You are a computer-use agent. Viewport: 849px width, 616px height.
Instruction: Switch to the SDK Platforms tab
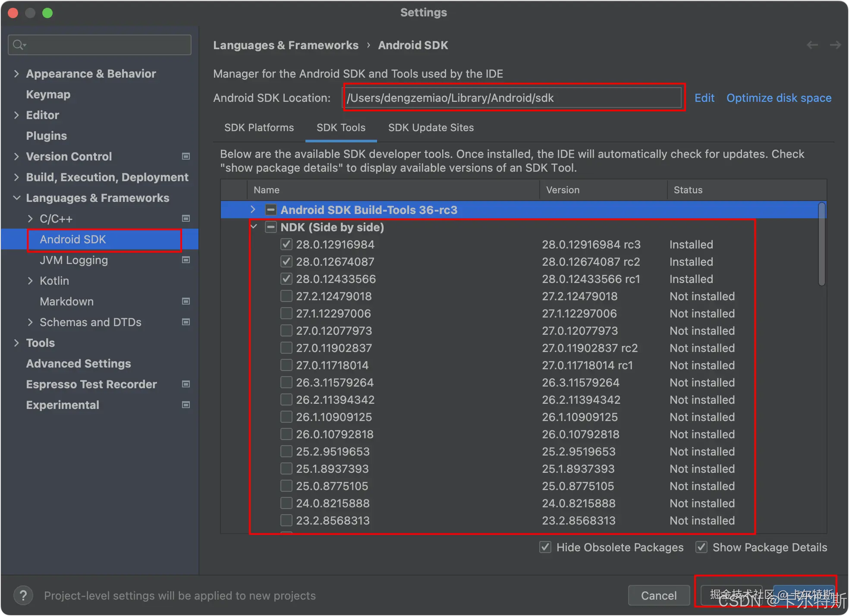point(259,128)
